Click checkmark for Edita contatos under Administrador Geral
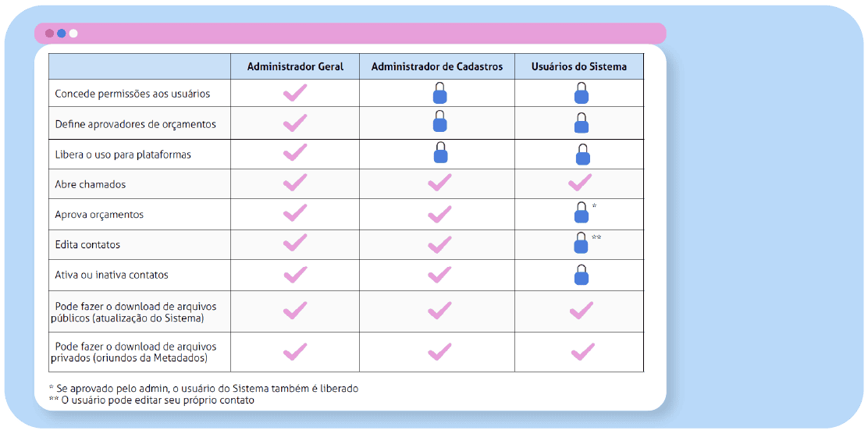Image resolution: width=868 pixels, height=434 pixels. [294, 244]
